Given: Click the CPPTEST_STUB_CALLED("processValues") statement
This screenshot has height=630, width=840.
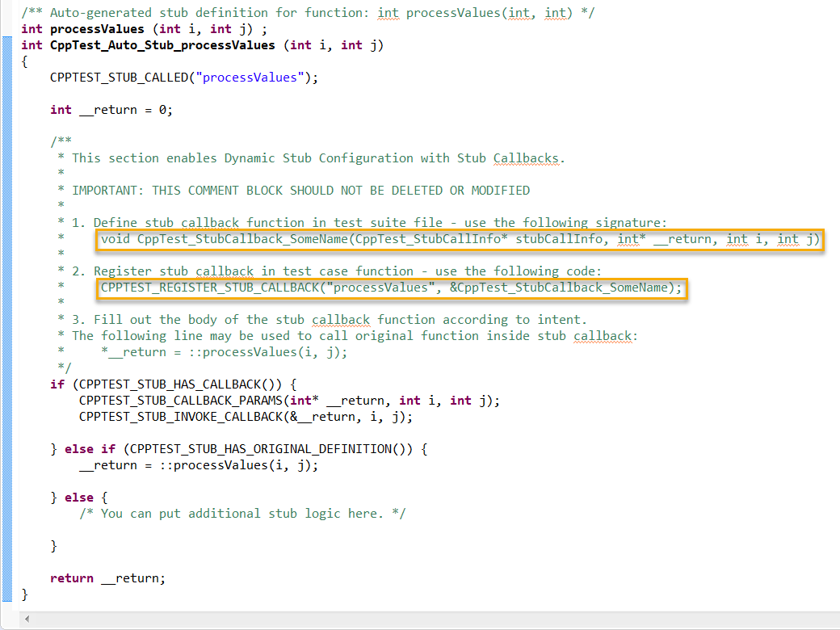Looking at the screenshot, I should [184, 78].
